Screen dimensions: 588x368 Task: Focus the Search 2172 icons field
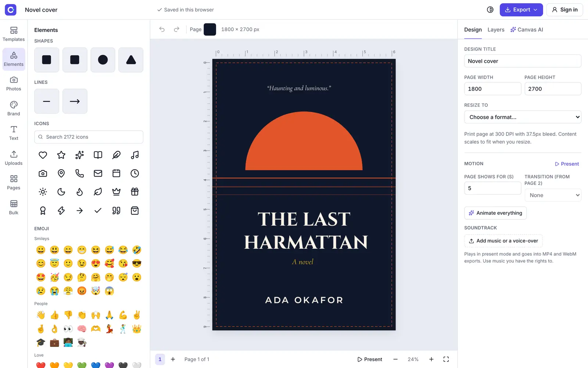coord(89,137)
